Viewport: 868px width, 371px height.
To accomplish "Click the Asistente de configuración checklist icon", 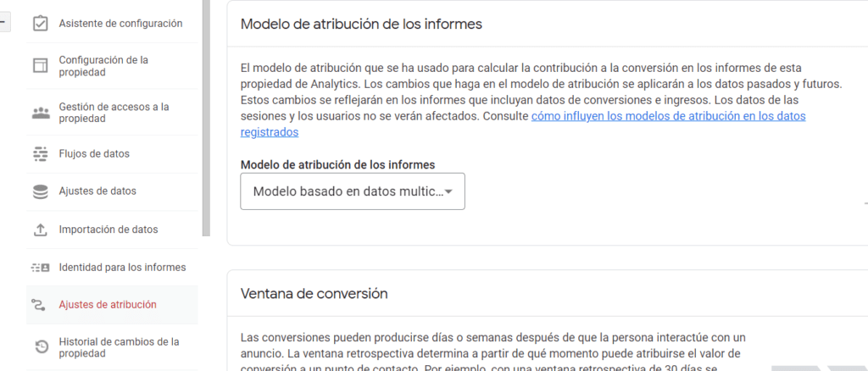I will 40,24.
